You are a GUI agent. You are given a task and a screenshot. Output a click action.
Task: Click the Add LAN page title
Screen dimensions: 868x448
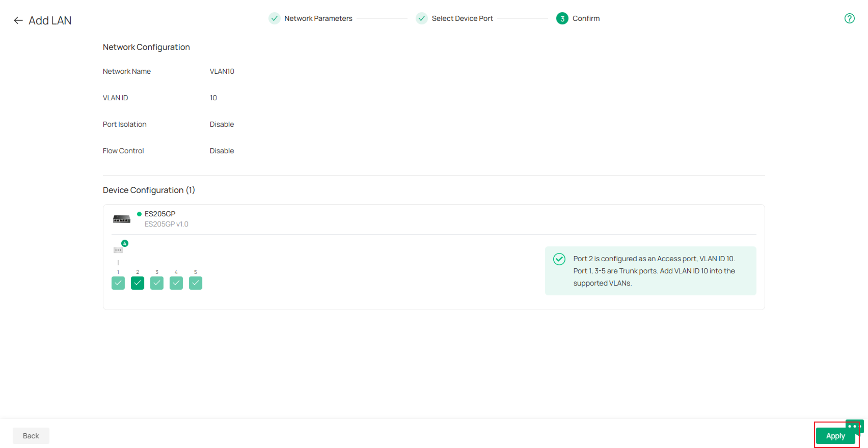[50, 21]
